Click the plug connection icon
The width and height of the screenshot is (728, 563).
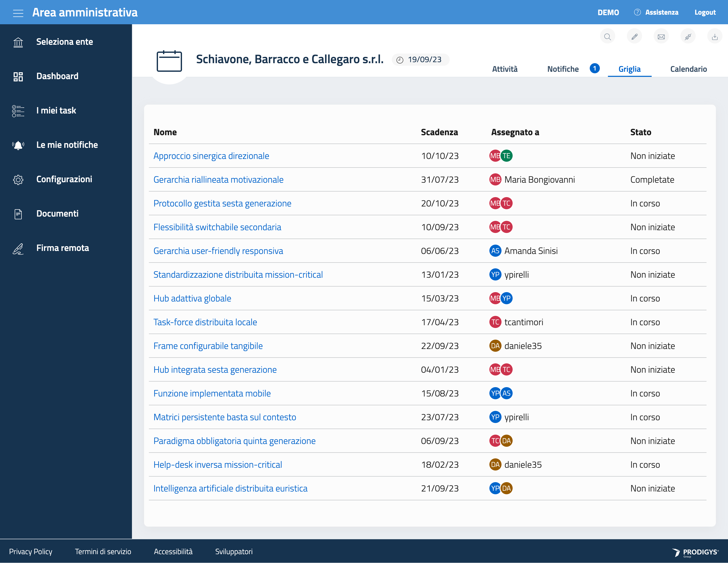pos(688,37)
